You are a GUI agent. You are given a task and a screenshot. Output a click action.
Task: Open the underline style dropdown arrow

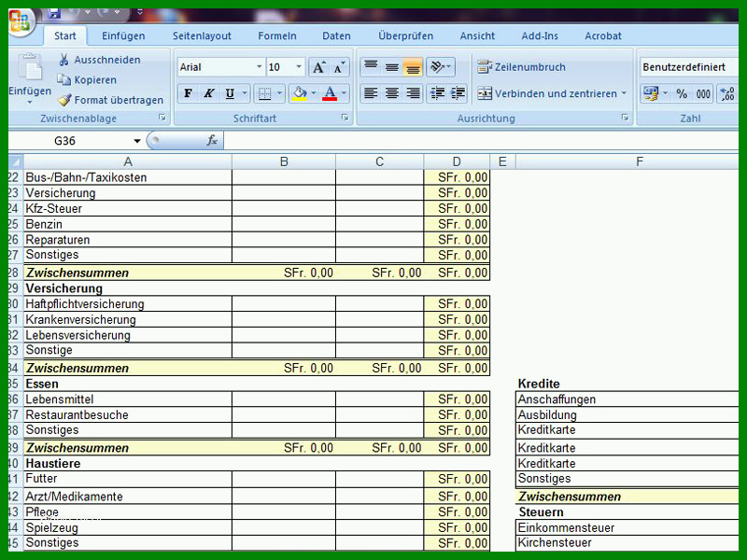[245, 93]
